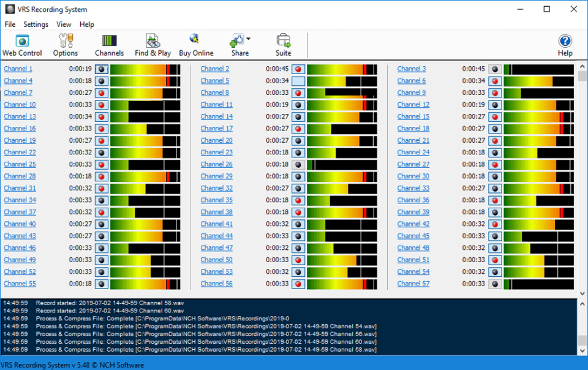Image resolution: width=588 pixels, height=370 pixels.
Task: Click the Channel 30 link
Action: click(412, 176)
